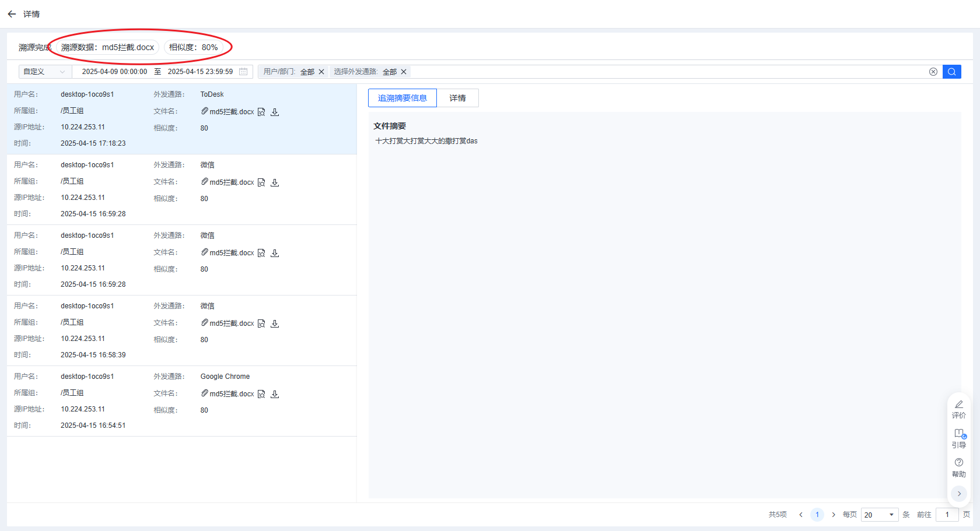Open the 评价 feedback pencil icon

point(958,405)
